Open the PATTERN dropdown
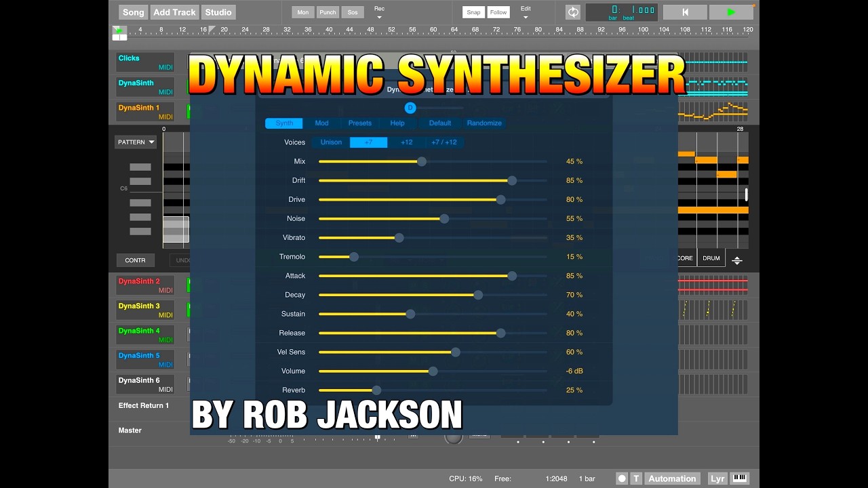Viewport: 868px width, 488px height. [136, 142]
